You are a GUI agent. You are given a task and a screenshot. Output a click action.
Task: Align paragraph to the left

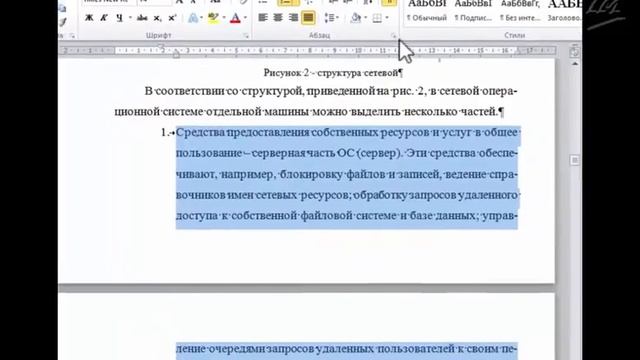[x=263, y=18]
